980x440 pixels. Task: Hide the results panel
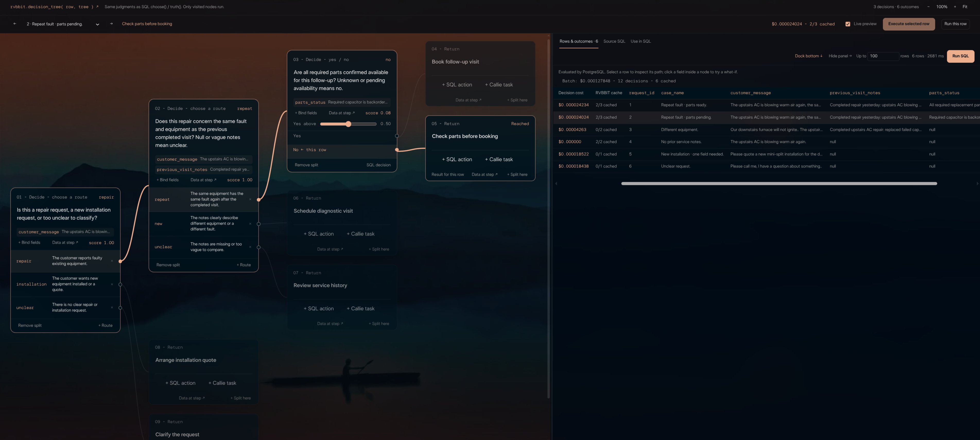coord(840,56)
